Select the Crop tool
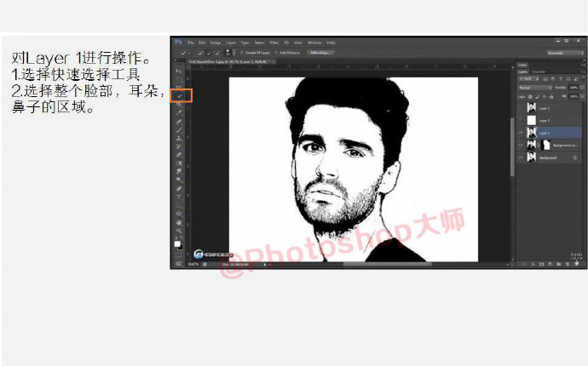The width and height of the screenshot is (588, 366). click(178, 105)
